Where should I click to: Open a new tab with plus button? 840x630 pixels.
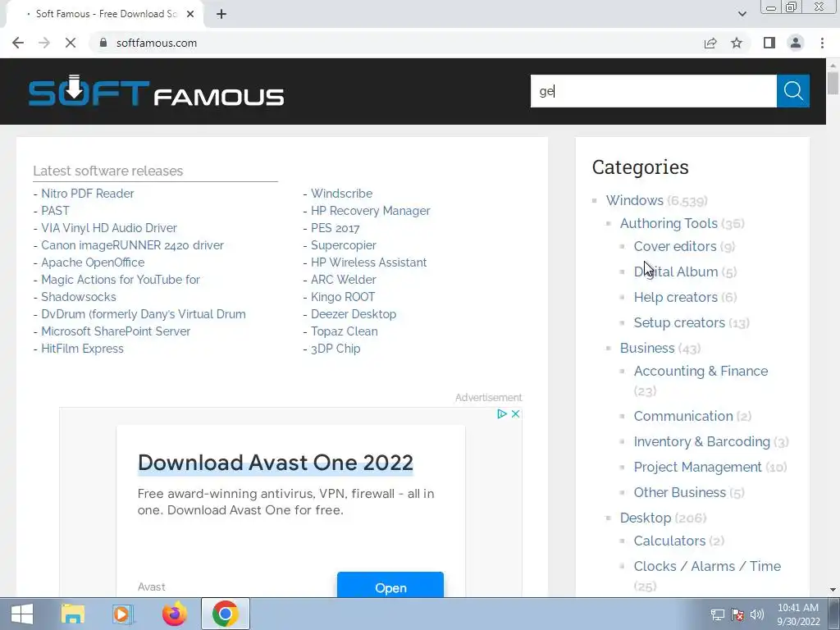pos(221,14)
